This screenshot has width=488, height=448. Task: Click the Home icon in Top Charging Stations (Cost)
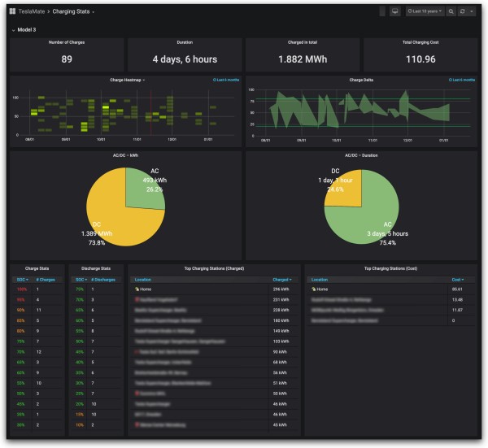tap(314, 289)
